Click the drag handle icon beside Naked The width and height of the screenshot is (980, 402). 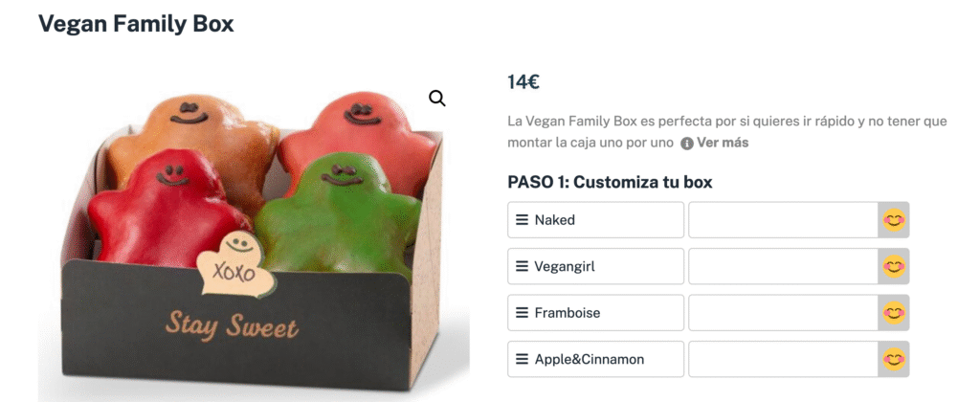[x=522, y=220]
